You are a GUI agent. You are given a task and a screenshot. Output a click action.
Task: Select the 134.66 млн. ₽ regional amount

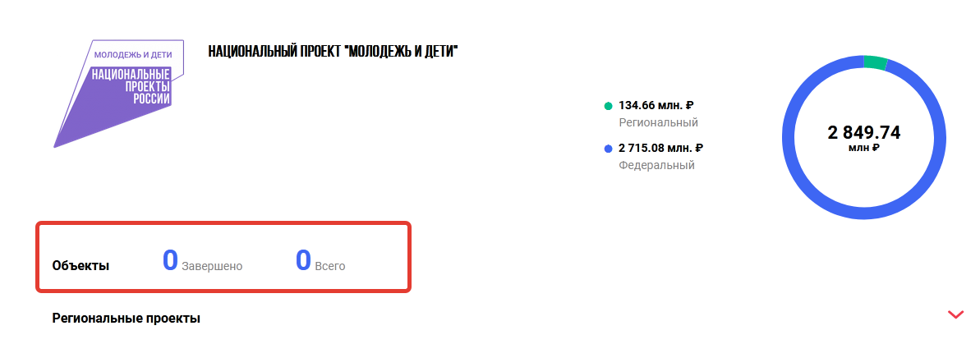coord(656,106)
